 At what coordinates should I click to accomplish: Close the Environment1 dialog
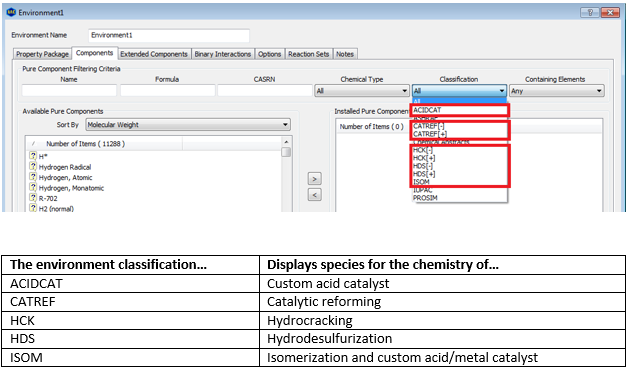coord(610,13)
